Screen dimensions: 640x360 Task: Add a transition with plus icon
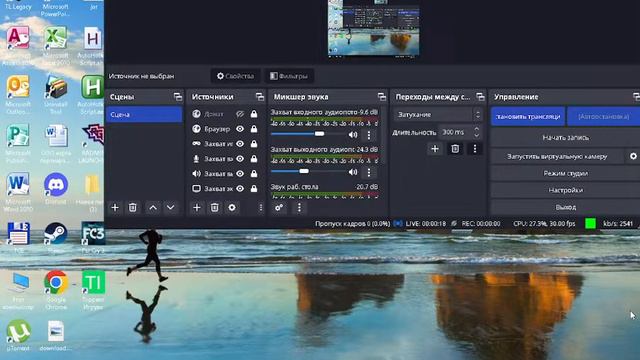tap(435, 149)
